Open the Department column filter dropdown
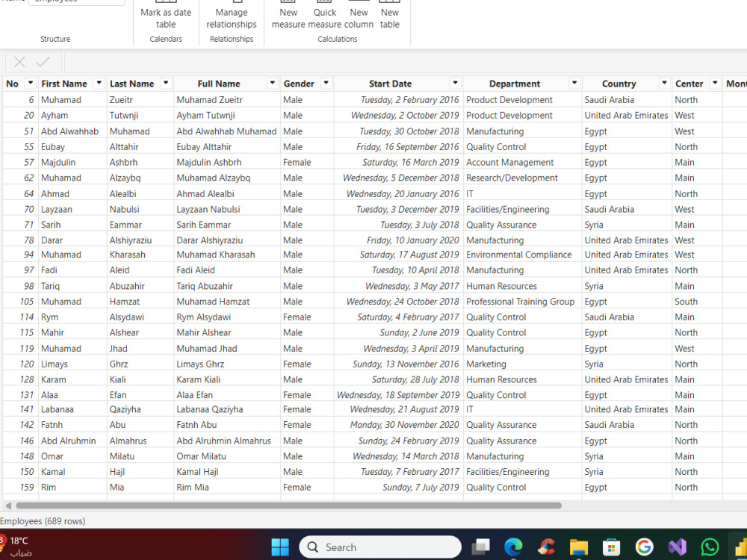This screenshot has width=747, height=560. (574, 83)
